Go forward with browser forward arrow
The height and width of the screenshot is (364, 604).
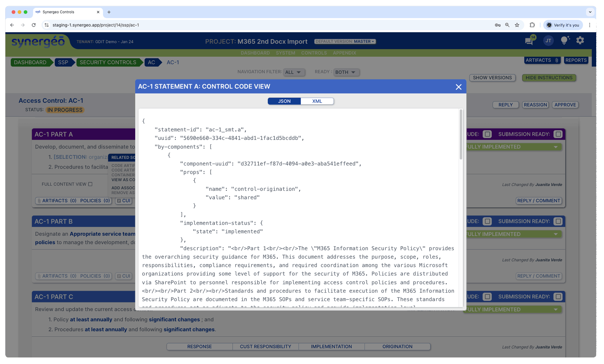[23, 25]
